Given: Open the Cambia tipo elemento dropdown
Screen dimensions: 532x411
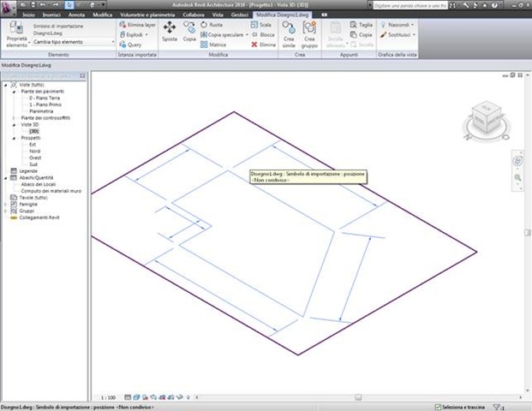Looking at the screenshot, I should [x=74, y=42].
